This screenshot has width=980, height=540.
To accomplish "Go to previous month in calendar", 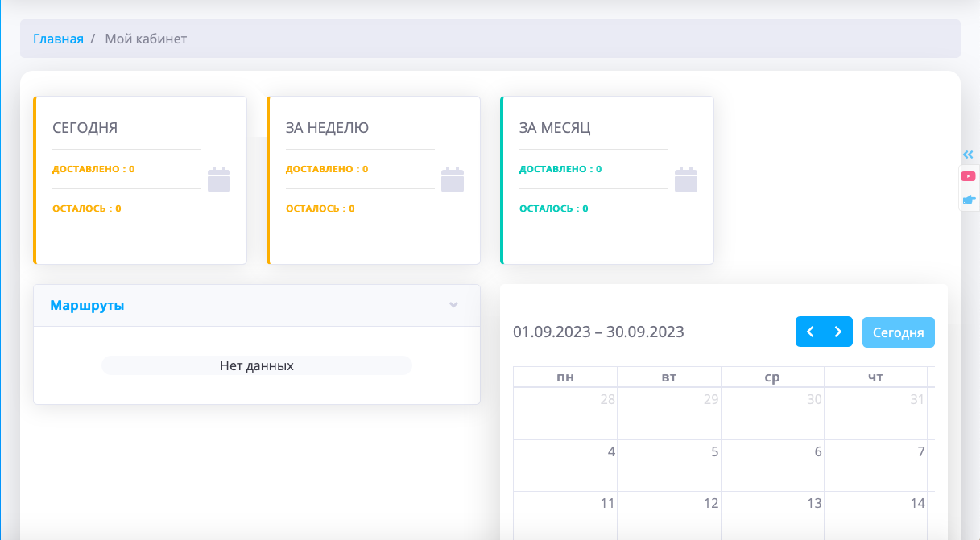I will click(810, 332).
